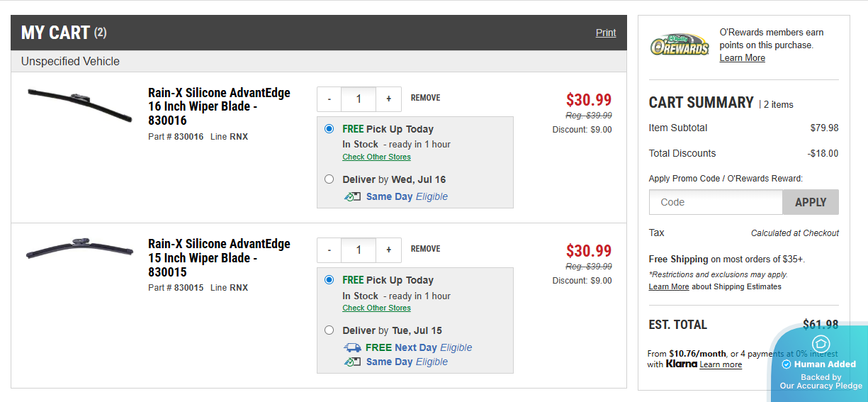The height and width of the screenshot is (402, 868).
Task: Click the Same Day icon for 15 Inch blade
Action: click(x=352, y=362)
